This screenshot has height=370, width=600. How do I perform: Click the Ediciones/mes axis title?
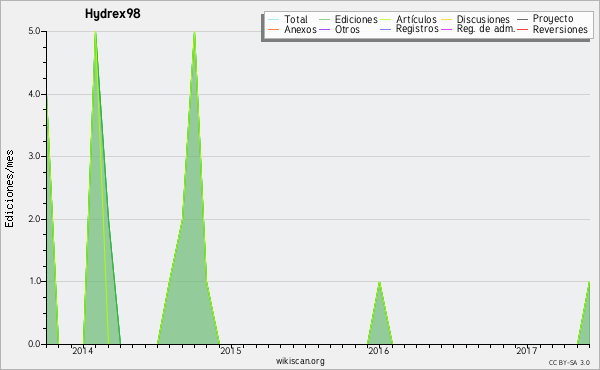9,188
